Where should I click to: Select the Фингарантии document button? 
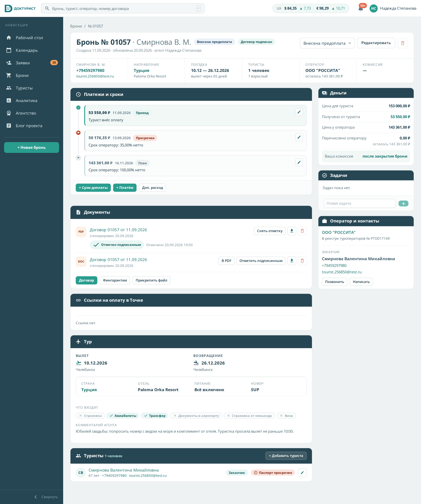point(115,280)
